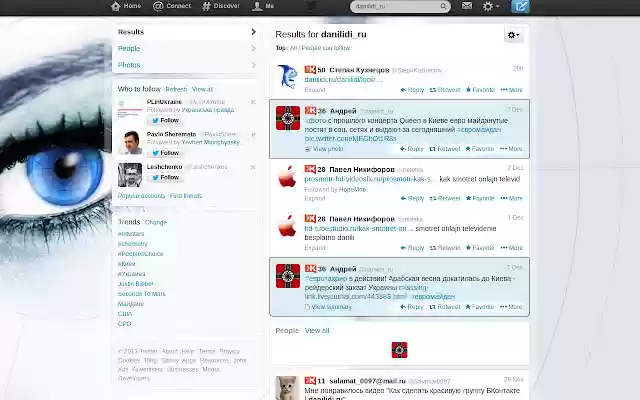Click the danilidi_ru search input field
Image resolution: width=640 pixels, height=400 pixels.
(x=396, y=6)
